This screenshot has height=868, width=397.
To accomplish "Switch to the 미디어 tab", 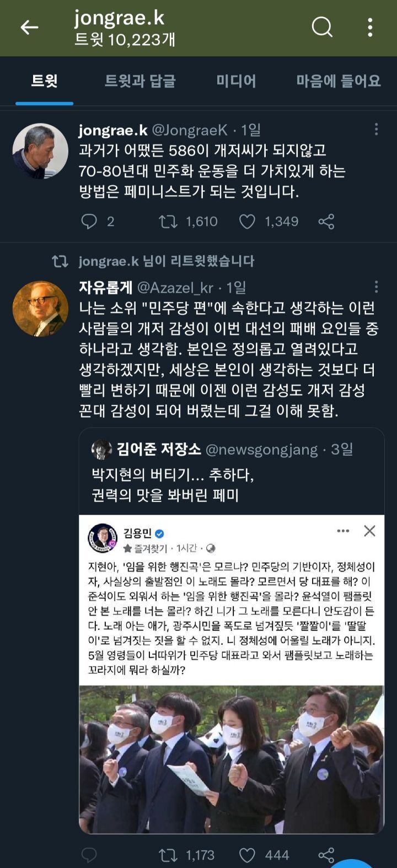I will point(235,82).
